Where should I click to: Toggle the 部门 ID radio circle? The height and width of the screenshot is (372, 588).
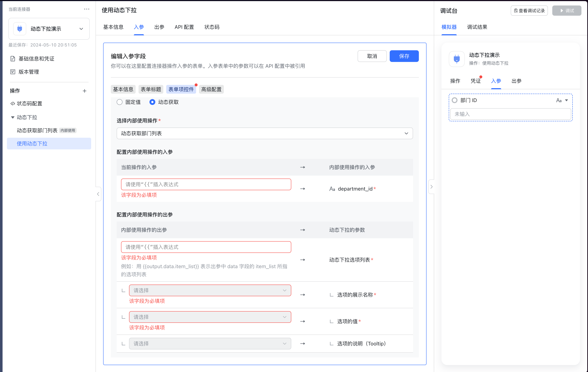454,100
